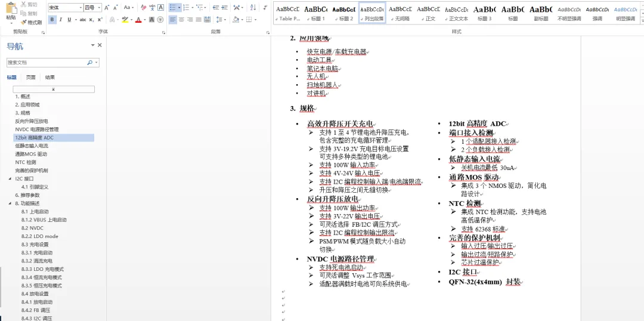Decrease font size with the smaller A icon
This screenshot has width=644, height=321.
(116, 7)
